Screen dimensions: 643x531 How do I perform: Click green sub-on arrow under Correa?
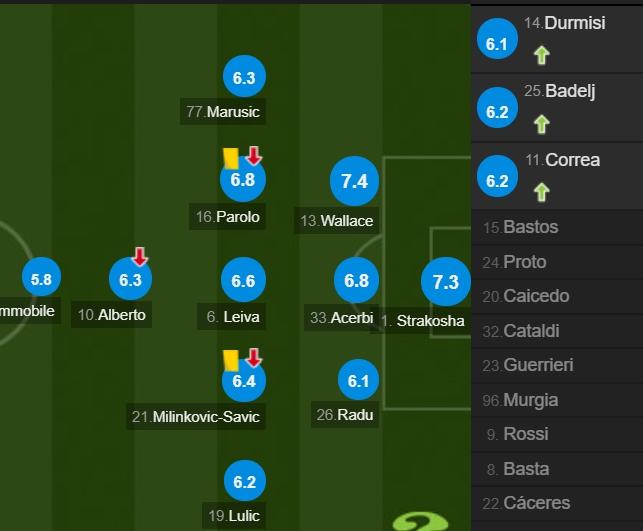click(x=542, y=192)
